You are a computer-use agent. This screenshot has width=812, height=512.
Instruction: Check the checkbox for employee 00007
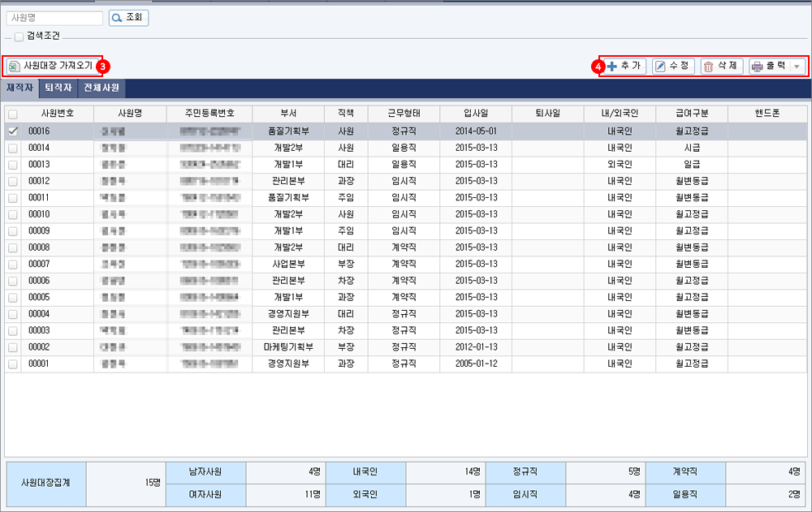[x=13, y=264]
